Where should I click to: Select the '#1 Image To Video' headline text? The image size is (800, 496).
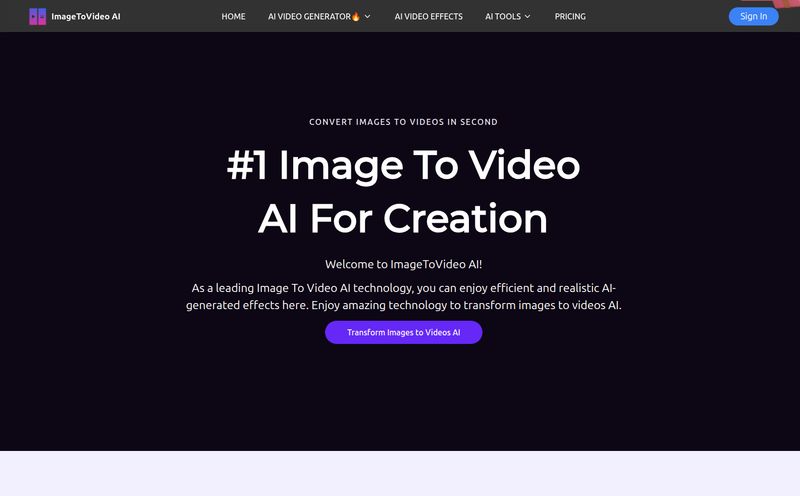pos(404,165)
